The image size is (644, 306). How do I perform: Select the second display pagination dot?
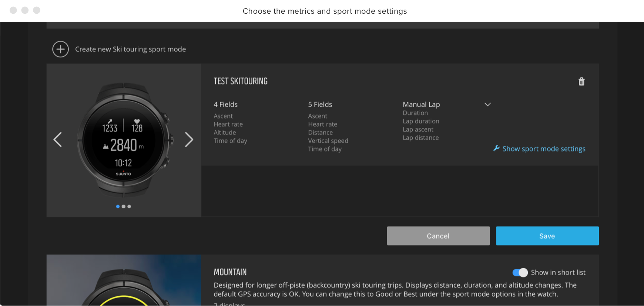pyautogui.click(x=124, y=206)
